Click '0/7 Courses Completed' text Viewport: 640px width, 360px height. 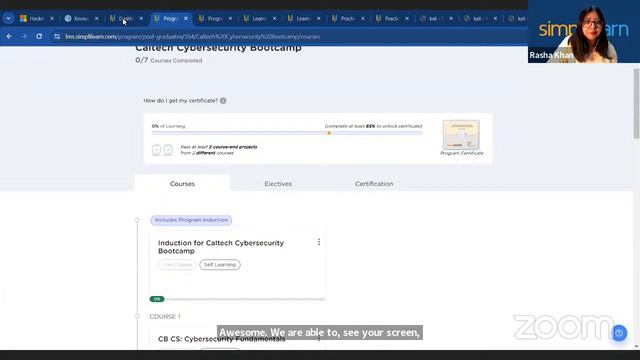169,60
